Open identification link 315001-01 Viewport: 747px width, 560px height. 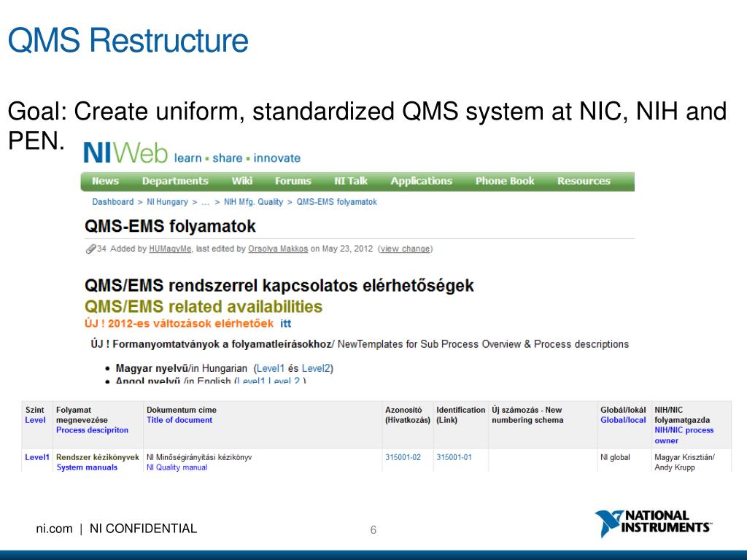coord(454,457)
